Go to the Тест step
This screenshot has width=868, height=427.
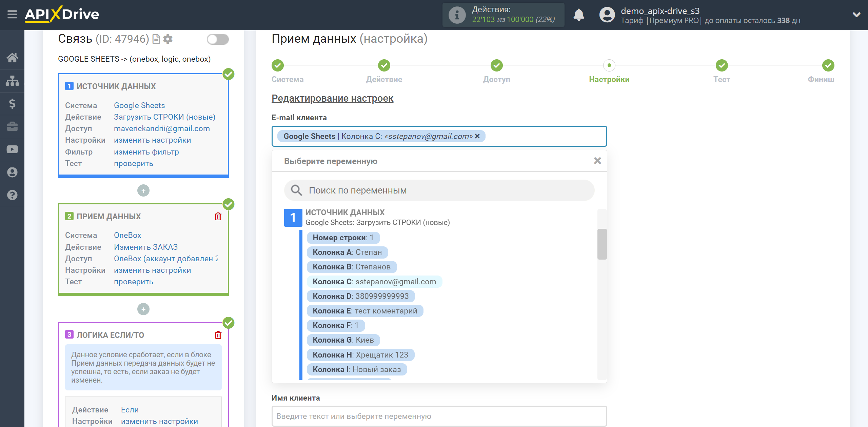coord(722,65)
